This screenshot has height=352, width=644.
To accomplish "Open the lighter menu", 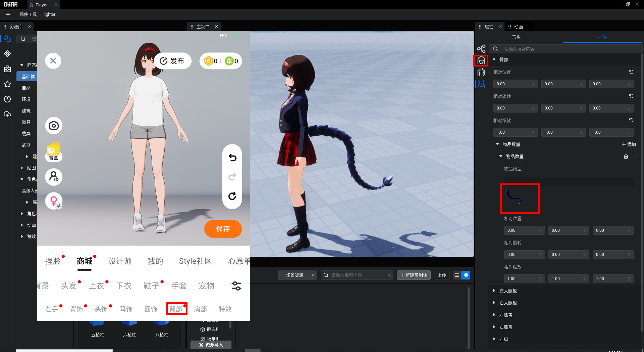I will point(49,14).
